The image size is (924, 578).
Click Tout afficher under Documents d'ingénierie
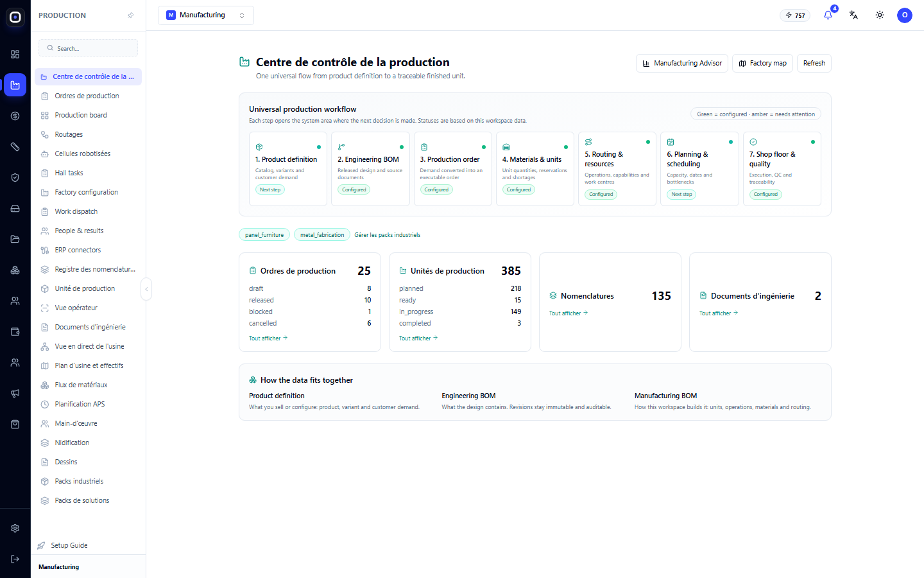(719, 313)
